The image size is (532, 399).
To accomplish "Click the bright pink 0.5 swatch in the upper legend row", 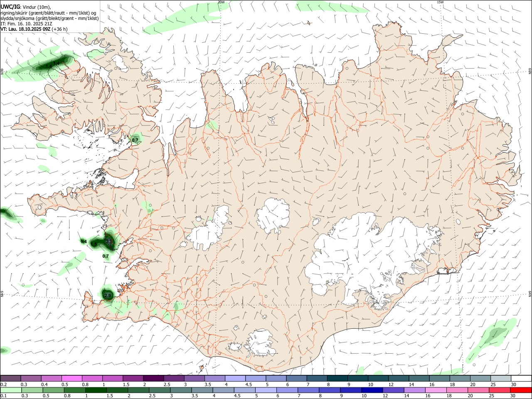I will pyautogui.click(x=72, y=378).
